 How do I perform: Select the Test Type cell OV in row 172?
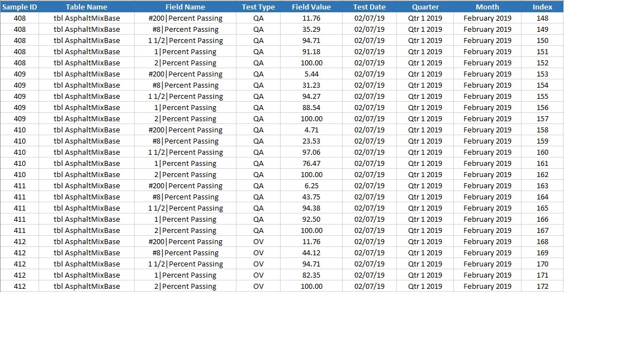click(258, 286)
